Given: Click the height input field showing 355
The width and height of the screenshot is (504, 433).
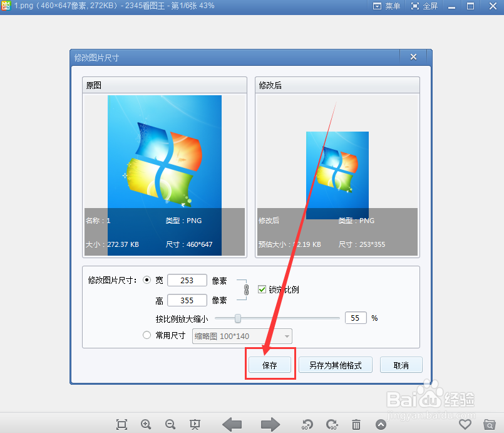Looking at the screenshot, I should (187, 300).
